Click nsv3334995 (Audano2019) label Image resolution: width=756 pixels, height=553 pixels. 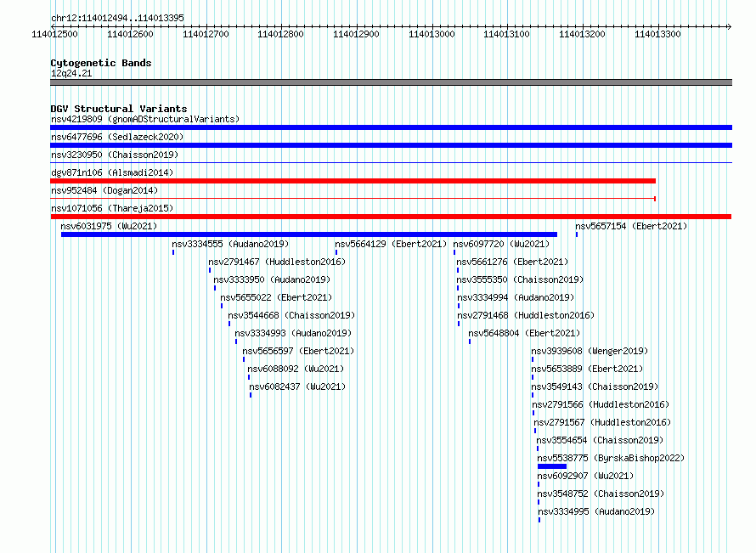click(596, 511)
